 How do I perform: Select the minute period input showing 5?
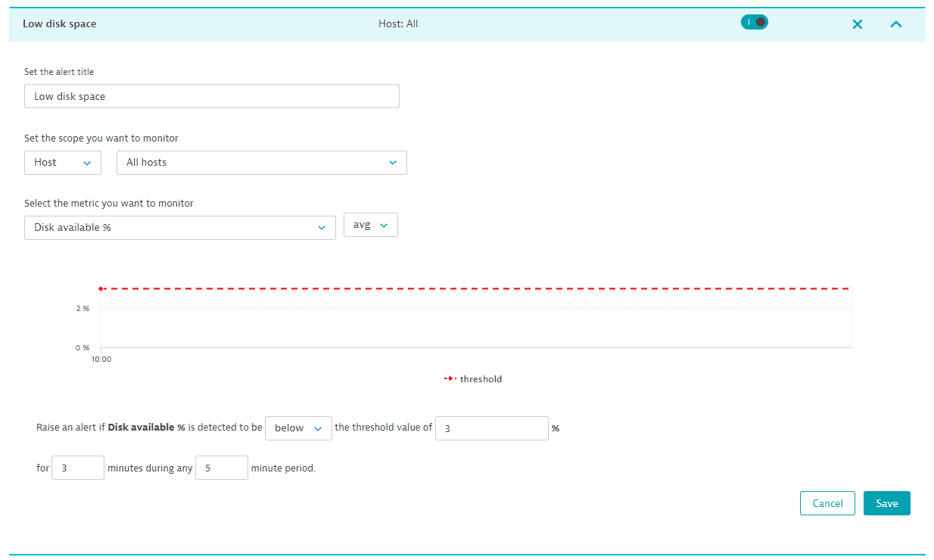coord(221,468)
